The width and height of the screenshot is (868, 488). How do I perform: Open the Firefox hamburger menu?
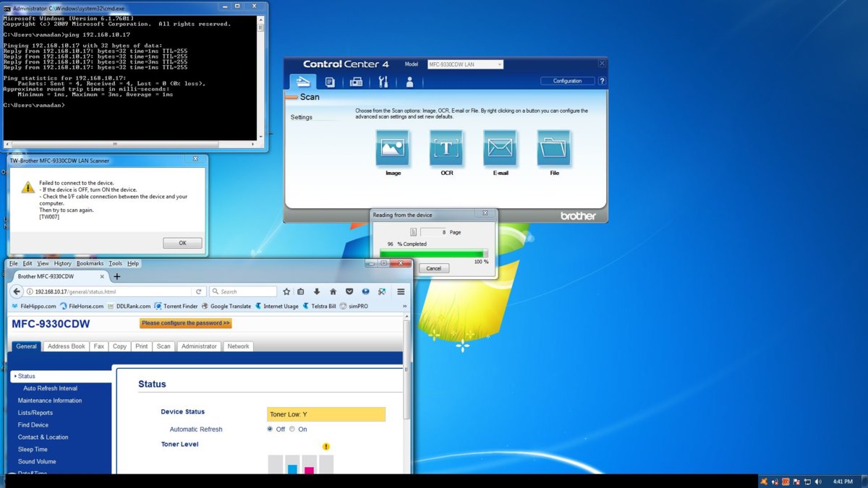pos(400,291)
